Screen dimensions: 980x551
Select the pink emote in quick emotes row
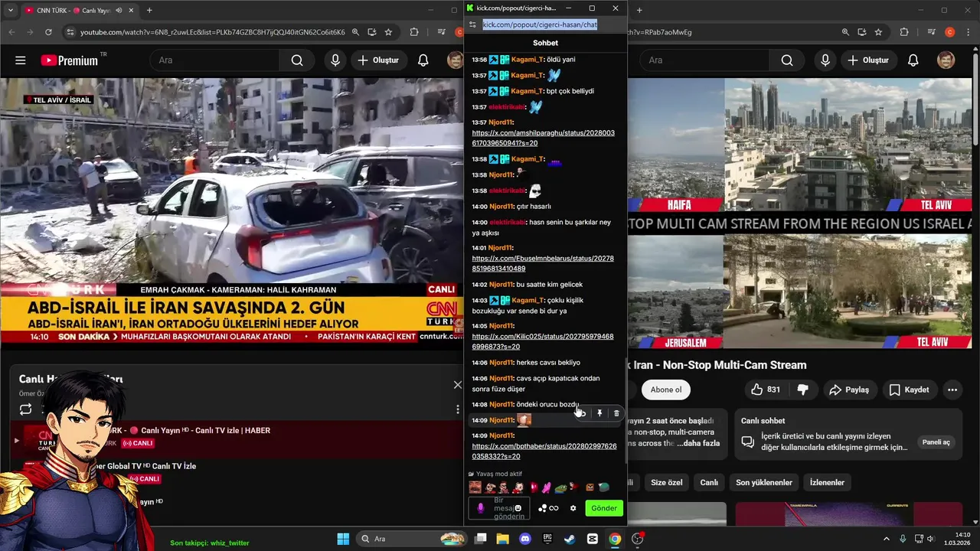547,487
